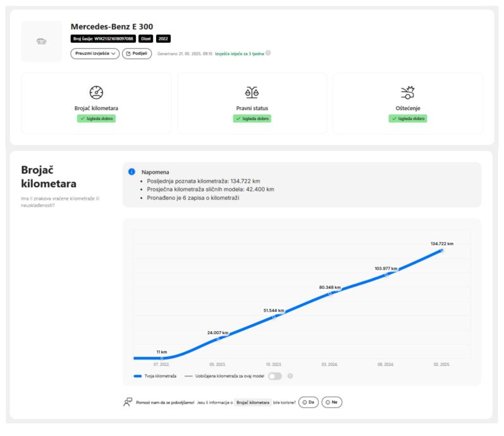The height and width of the screenshot is (436, 504).
Task: Click the 07. 2022. axis label
Action: tap(161, 365)
